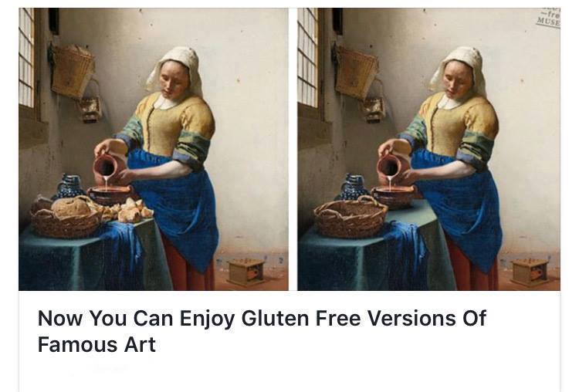Click the hanging wall basket in left painting
579x392 pixels.
73,71
